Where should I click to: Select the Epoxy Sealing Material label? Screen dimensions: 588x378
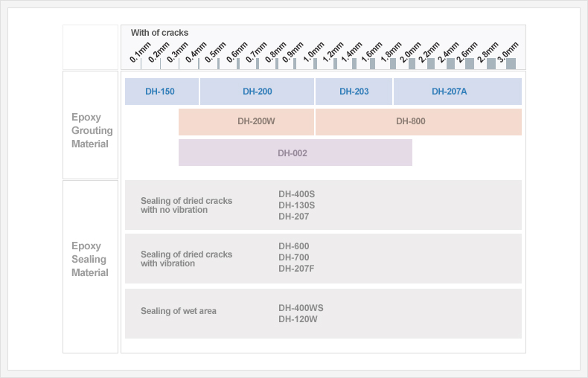[x=90, y=259]
